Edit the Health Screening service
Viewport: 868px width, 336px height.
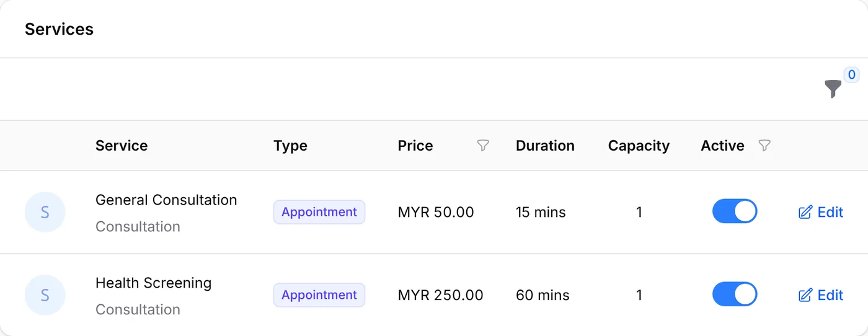[x=821, y=295]
